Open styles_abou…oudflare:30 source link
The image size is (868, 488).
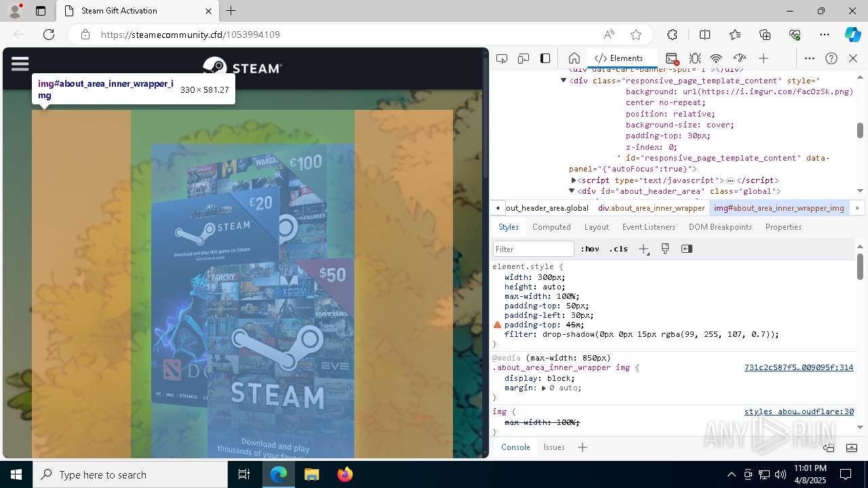(799, 411)
